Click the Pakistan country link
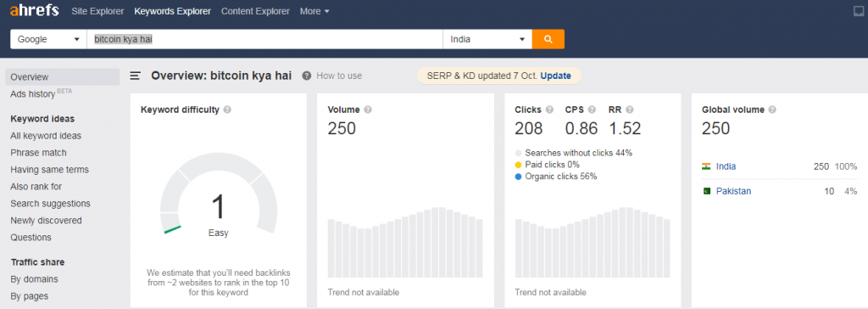This screenshot has height=309, width=868. (x=733, y=191)
